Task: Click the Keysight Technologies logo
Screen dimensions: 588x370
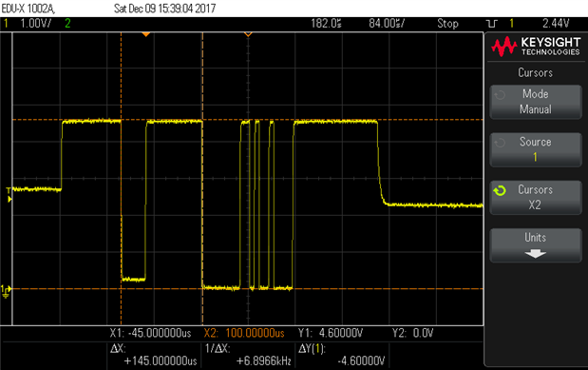Action: [536, 47]
